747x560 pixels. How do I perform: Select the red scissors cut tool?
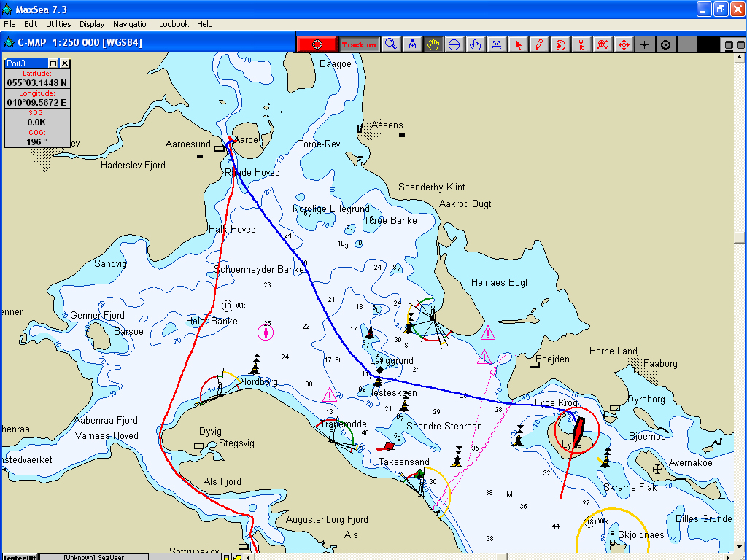point(581,44)
